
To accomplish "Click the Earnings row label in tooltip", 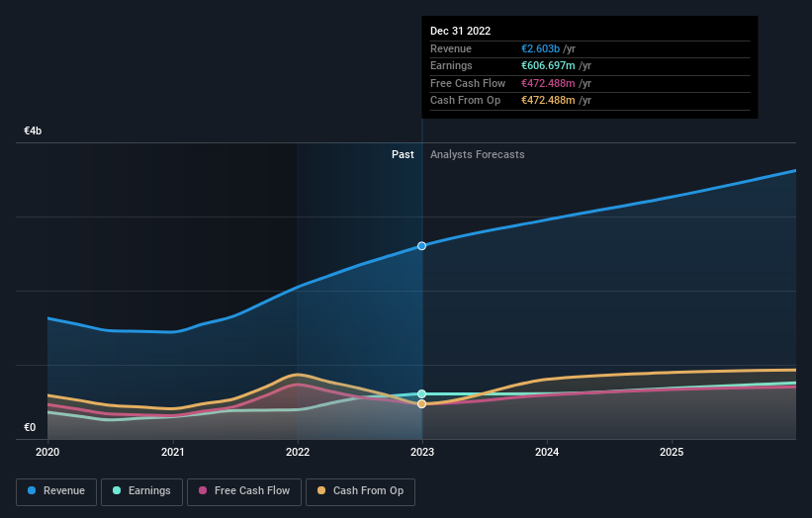I will coord(451,65).
